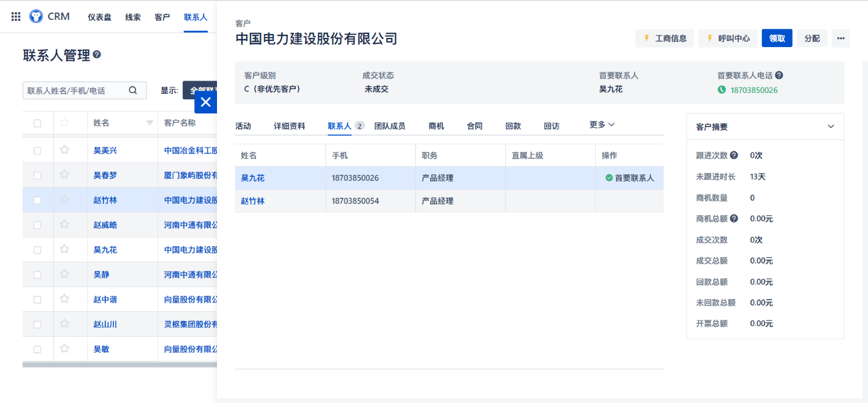Viewport: 868px width, 403px height.
Task: Click help icon next to 首要联系人电话
Action: [x=779, y=75]
